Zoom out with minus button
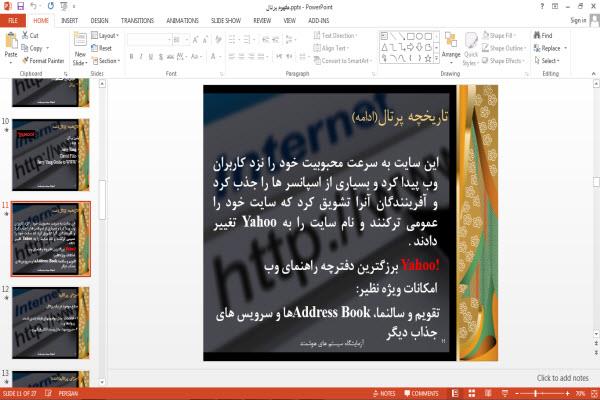 [517, 393]
